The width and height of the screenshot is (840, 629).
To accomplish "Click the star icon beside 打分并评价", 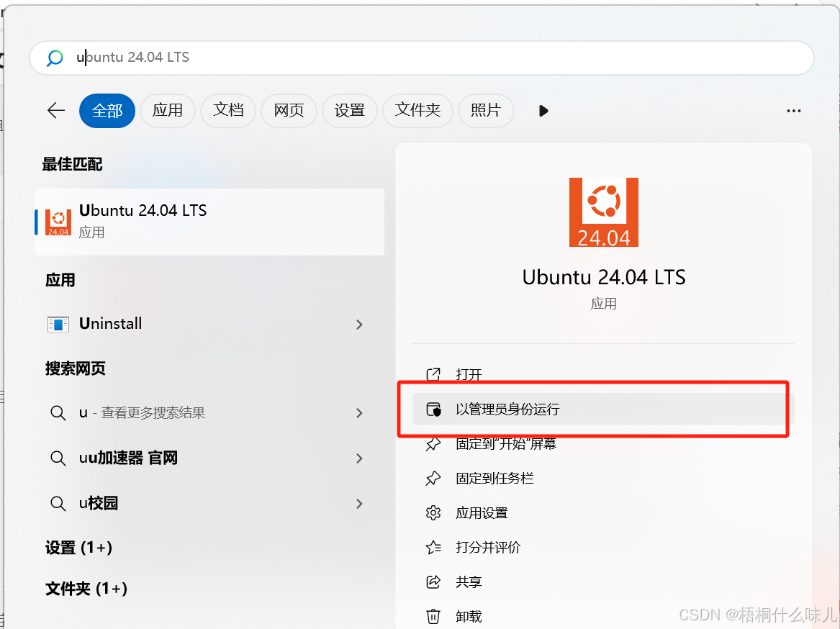I will [433, 548].
